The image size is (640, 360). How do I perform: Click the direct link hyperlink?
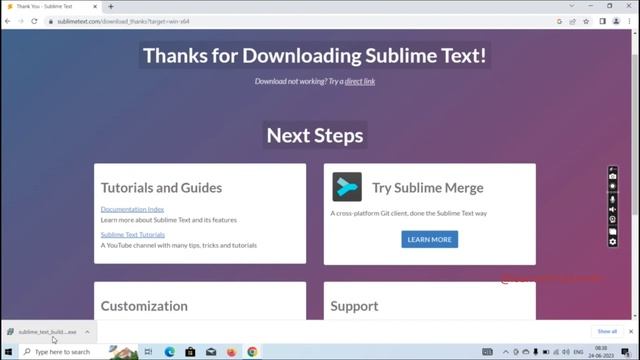[x=360, y=81]
